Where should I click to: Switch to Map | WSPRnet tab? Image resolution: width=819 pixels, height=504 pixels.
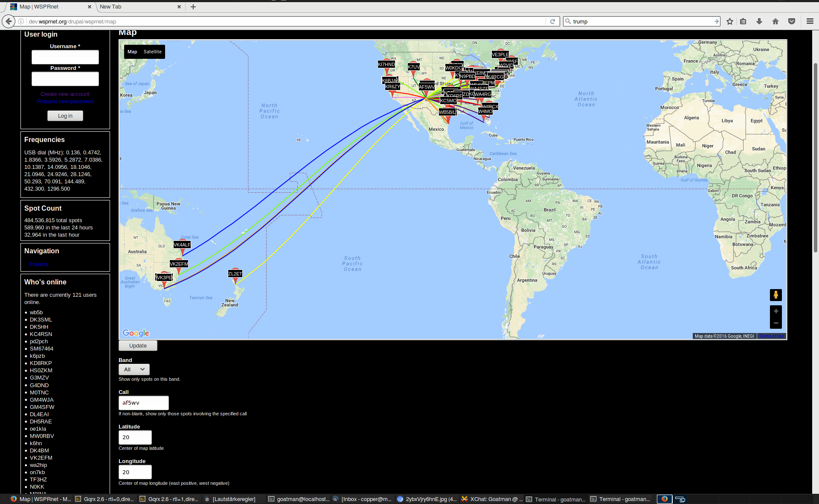[49, 7]
